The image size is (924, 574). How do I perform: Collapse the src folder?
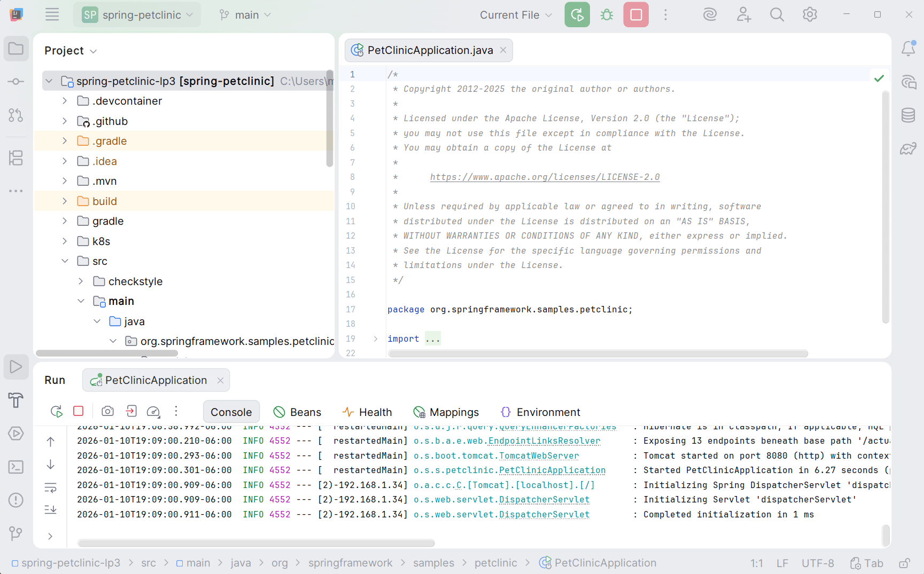point(64,261)
